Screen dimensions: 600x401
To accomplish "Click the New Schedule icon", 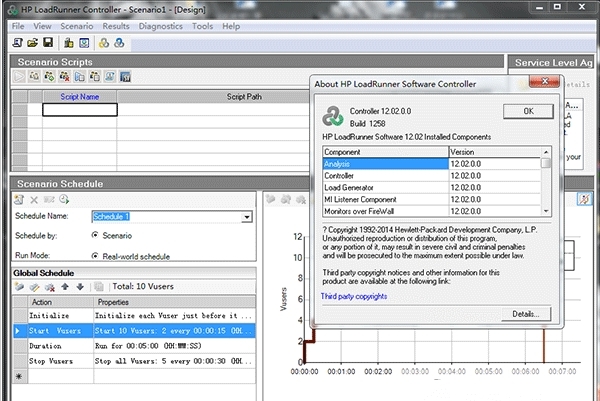I will coord(19,199).
